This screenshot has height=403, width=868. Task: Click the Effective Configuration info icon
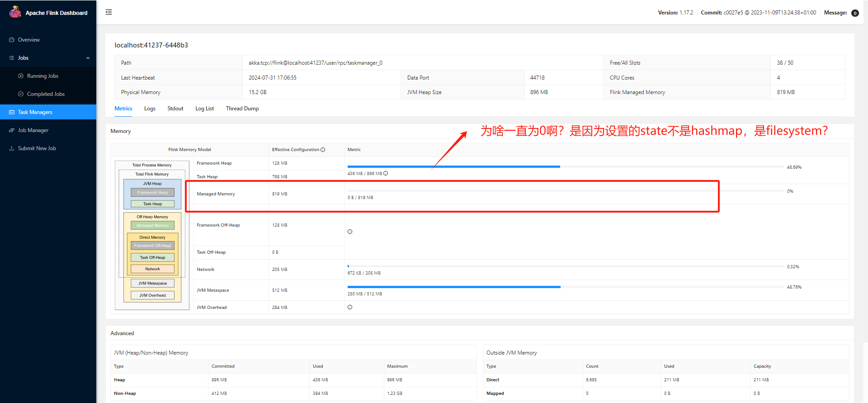323,150
